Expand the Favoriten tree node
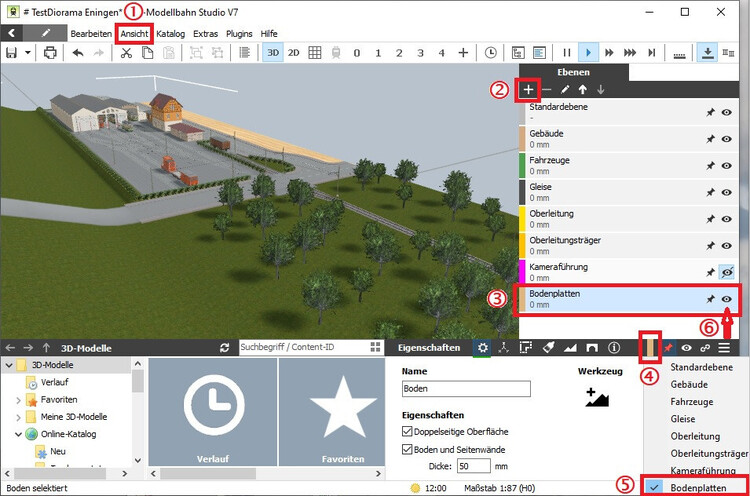 click(18, 400)
